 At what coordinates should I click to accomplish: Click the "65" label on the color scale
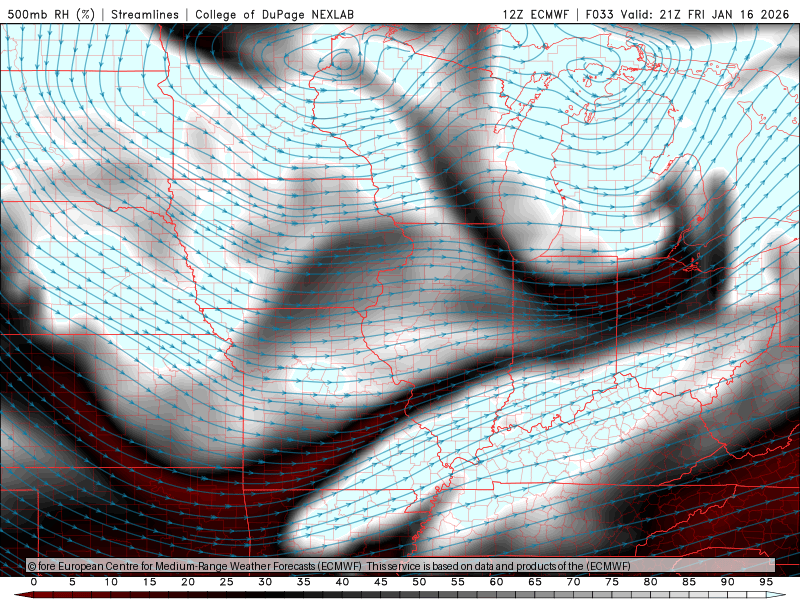click(535, 582)
